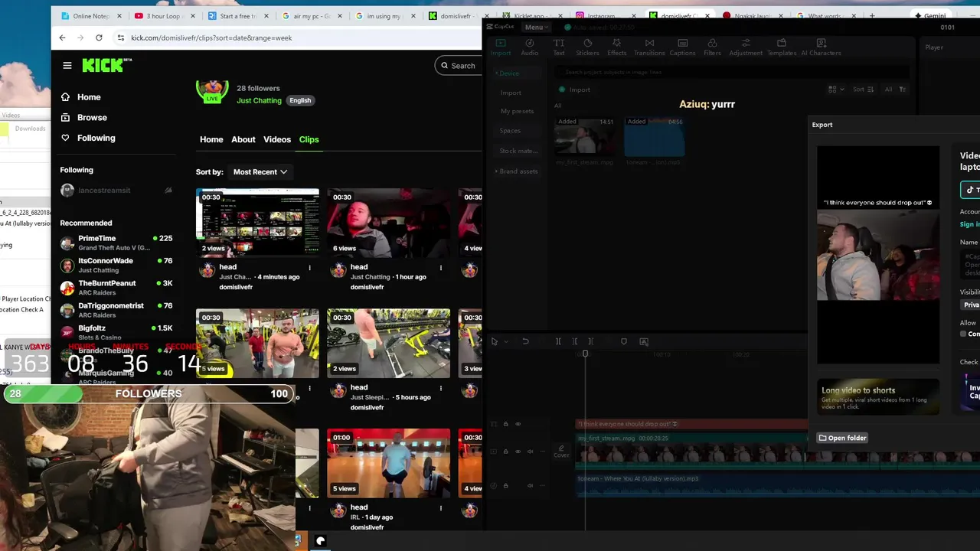980x551 pixels.
Task: Open Kick Following page in sidebar
Action: click(x=88, y=138)
